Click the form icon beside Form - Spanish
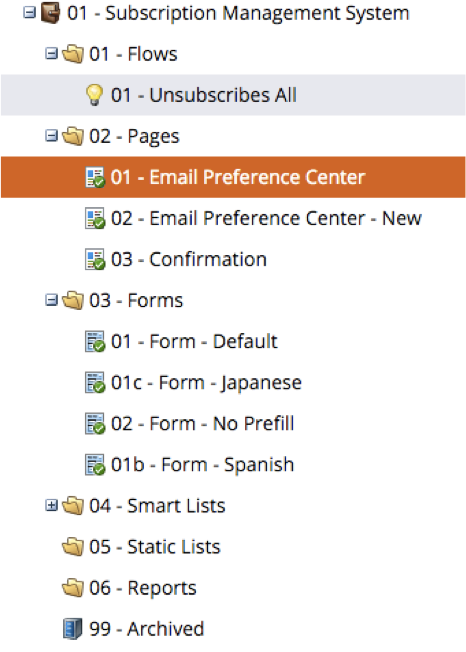This screenshot has height=652, width=466. 95,465
